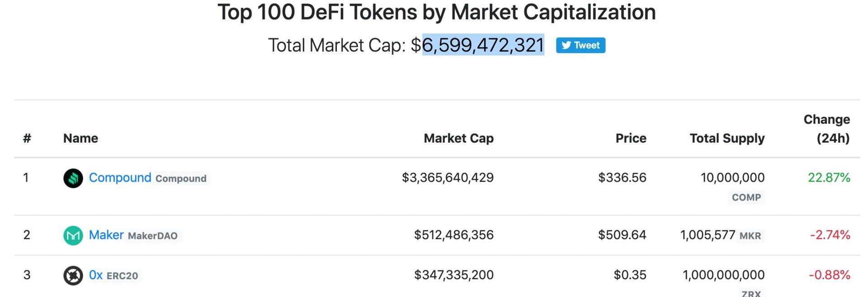Screen dimensions: 868x297
Task: Open the Compound token link
Action: 120,177
